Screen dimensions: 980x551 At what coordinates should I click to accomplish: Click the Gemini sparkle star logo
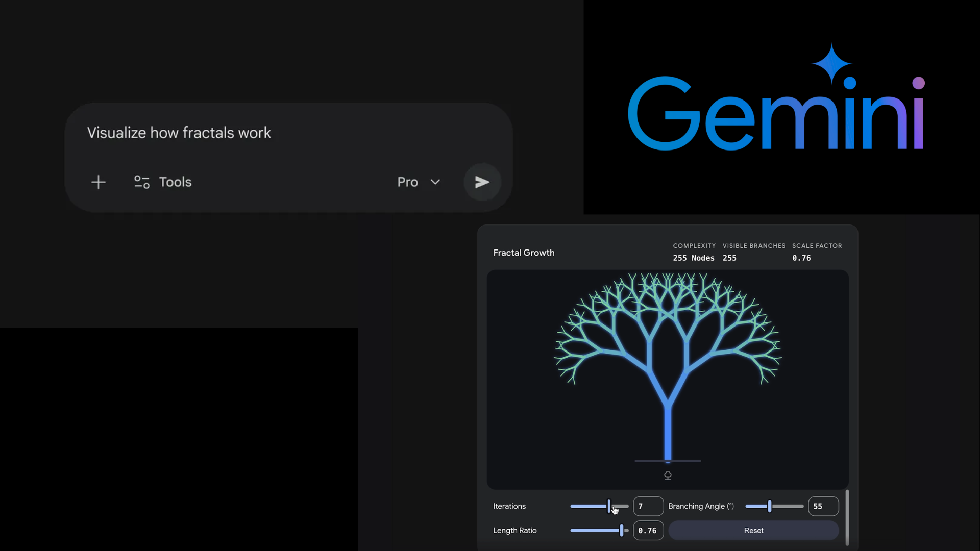832,64
